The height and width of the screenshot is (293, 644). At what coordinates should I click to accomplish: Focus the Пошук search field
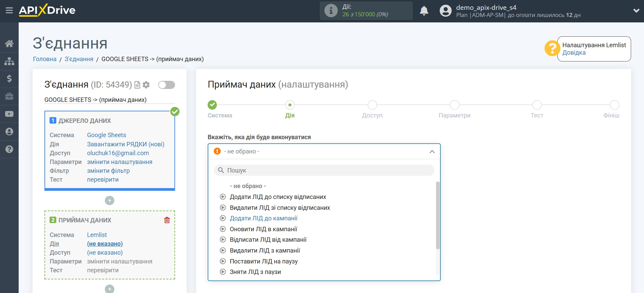click(x=324, y=170)
